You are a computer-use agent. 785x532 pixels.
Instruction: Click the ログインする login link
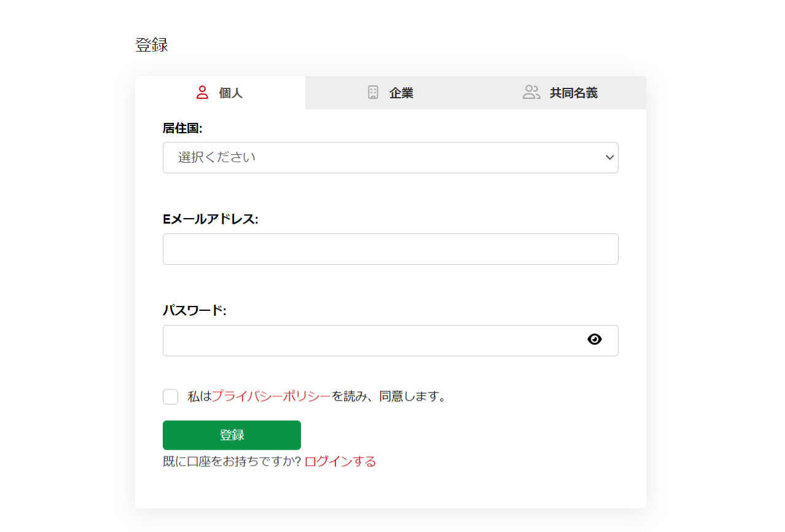339,461
